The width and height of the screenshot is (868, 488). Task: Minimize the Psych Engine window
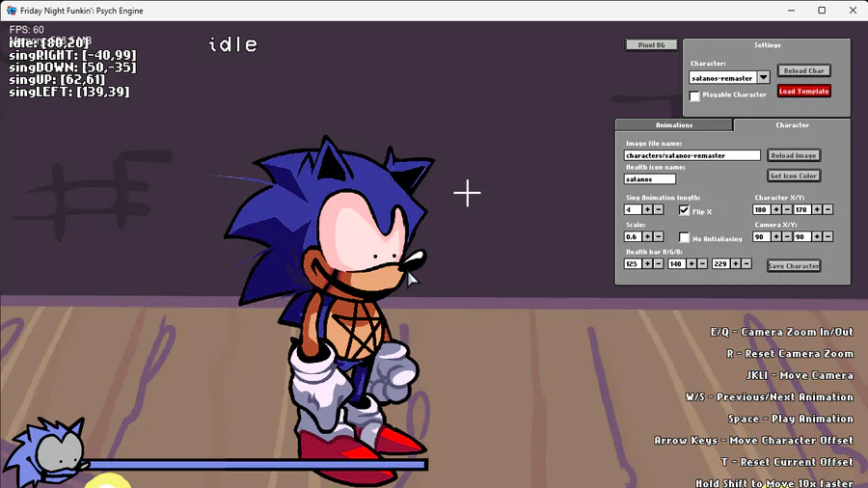pos(791,10)
